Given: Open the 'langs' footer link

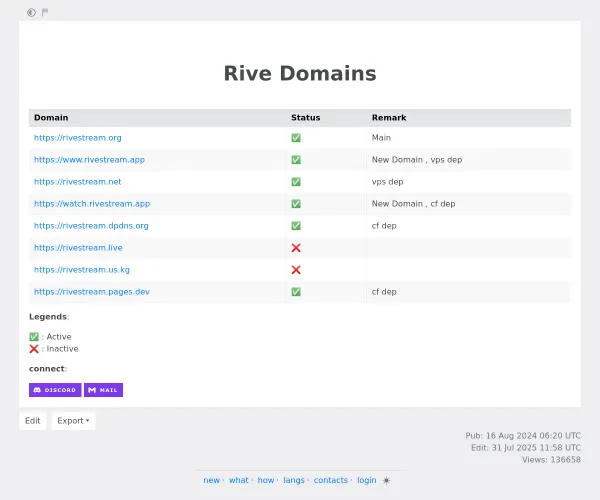Looking at the screenshot, I should [293, 480].
